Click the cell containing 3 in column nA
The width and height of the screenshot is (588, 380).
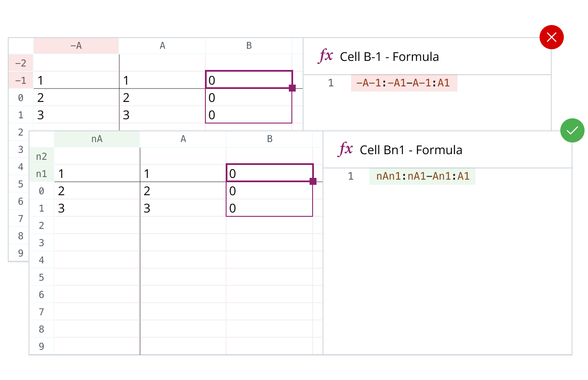coord(97,208)
